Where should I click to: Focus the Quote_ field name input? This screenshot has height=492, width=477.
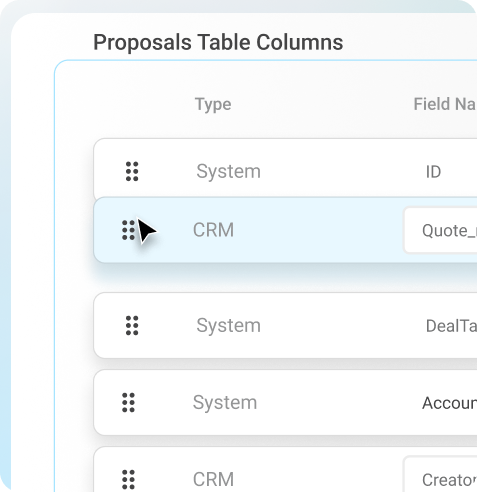440,230
